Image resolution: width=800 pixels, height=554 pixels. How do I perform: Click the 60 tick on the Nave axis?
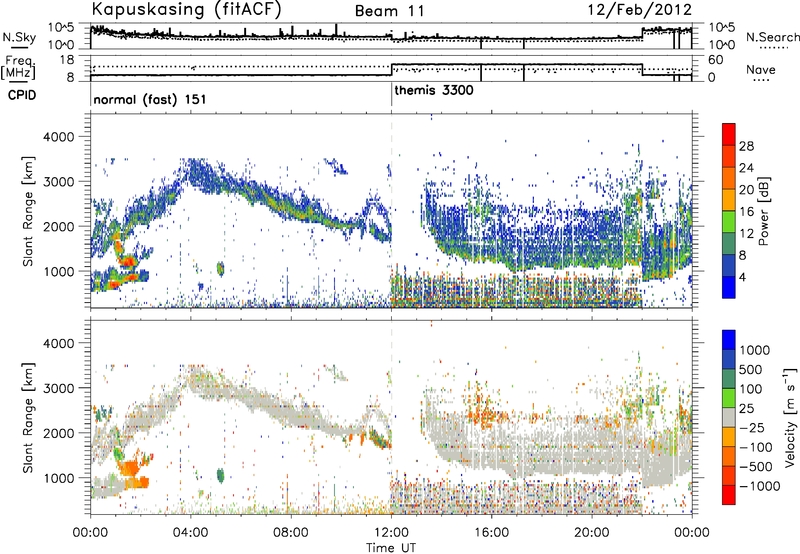(x=716, y=60)
